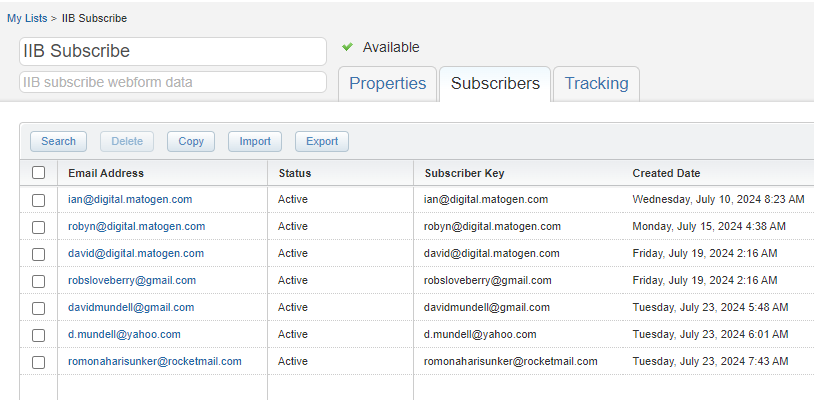This screenshot has height=400, width=814.
Task: Toggle the select-all checkbox in header
Action: point(39,173)
